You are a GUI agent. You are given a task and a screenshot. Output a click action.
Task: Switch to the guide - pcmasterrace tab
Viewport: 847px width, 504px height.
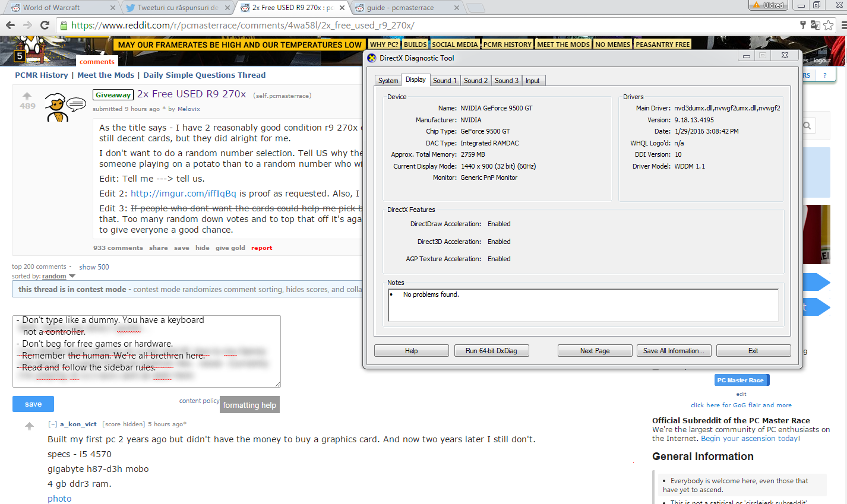(407, 8)
